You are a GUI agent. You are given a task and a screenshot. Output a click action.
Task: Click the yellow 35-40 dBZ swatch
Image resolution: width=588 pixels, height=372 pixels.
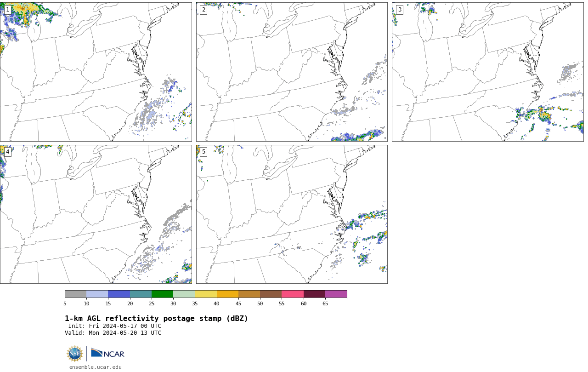tap(206, 294)
